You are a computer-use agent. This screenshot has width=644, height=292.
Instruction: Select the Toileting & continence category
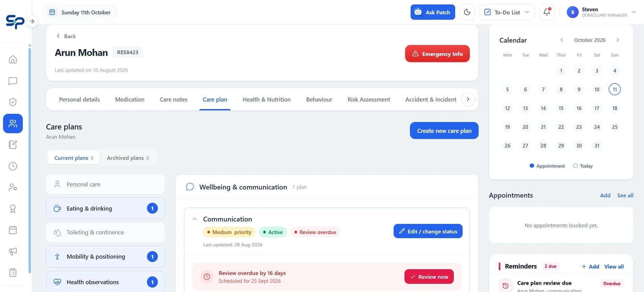tap(105, 232)
